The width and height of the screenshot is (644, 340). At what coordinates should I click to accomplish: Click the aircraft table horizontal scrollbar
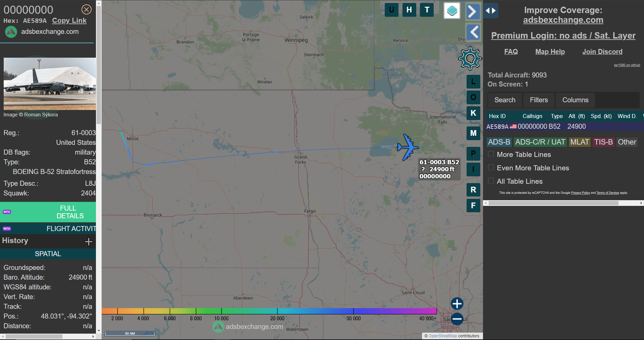coord(553,203)
